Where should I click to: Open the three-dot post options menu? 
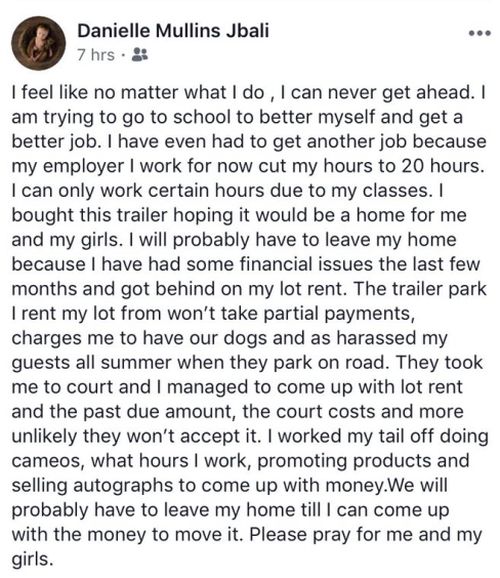480,33
